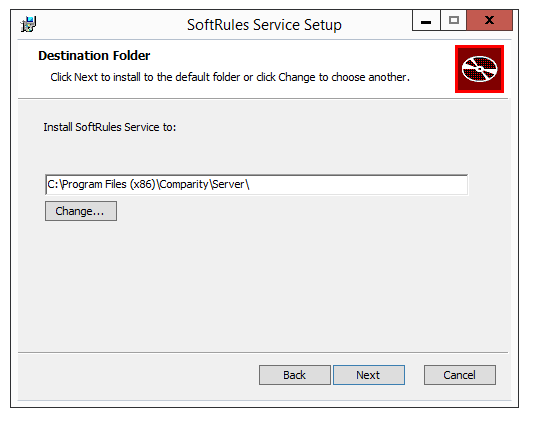This screenshot has height=428, width=538.
Task: Click the 'Comparity' segment of install path
Action: [184, 184]
